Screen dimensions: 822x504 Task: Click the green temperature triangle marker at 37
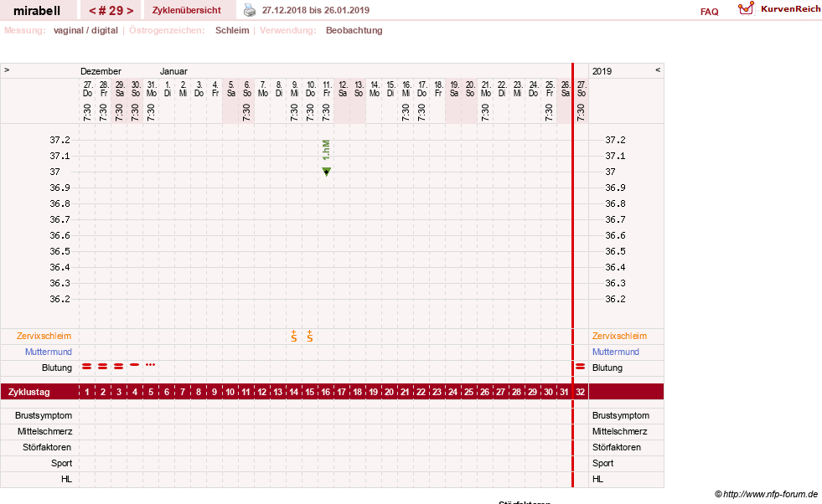pos(326,172)
